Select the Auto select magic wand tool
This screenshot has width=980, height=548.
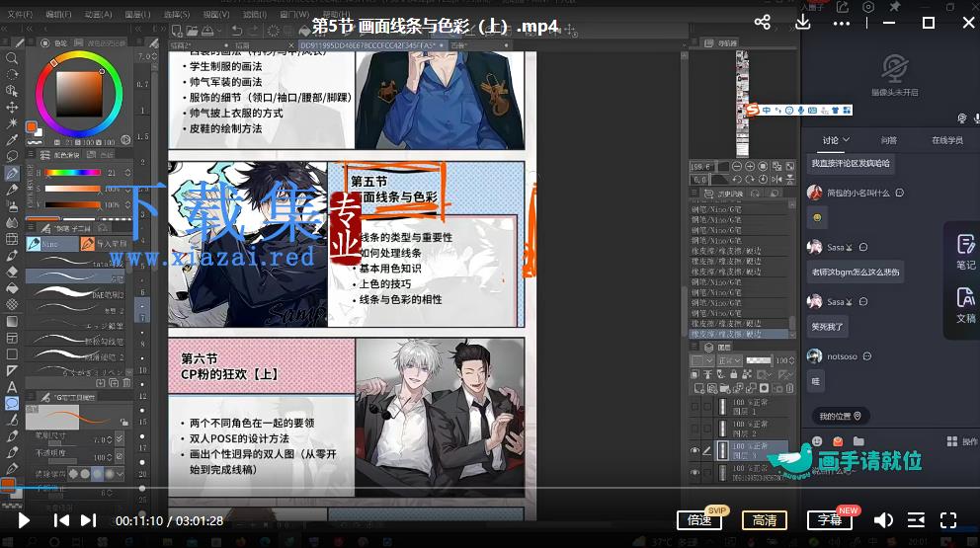(11, 123)
